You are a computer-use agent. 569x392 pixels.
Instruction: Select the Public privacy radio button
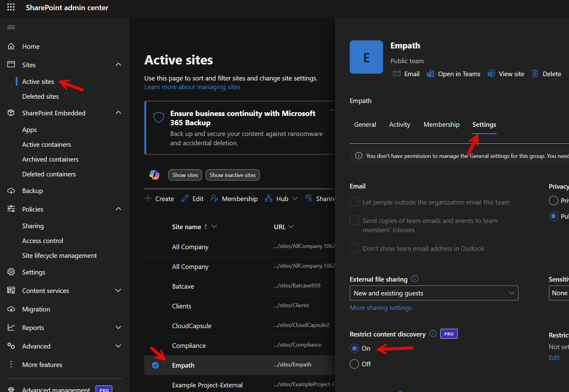tap(554, 216)
